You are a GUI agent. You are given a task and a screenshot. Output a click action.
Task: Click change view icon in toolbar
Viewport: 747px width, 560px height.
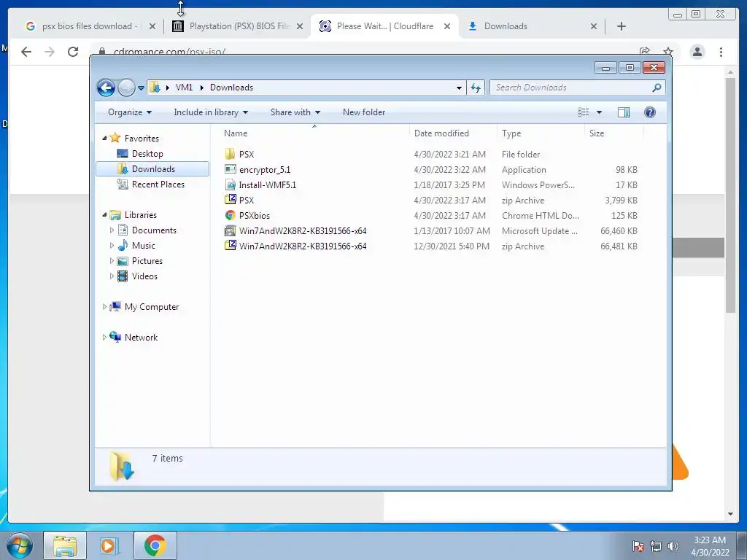coord(583,112)
